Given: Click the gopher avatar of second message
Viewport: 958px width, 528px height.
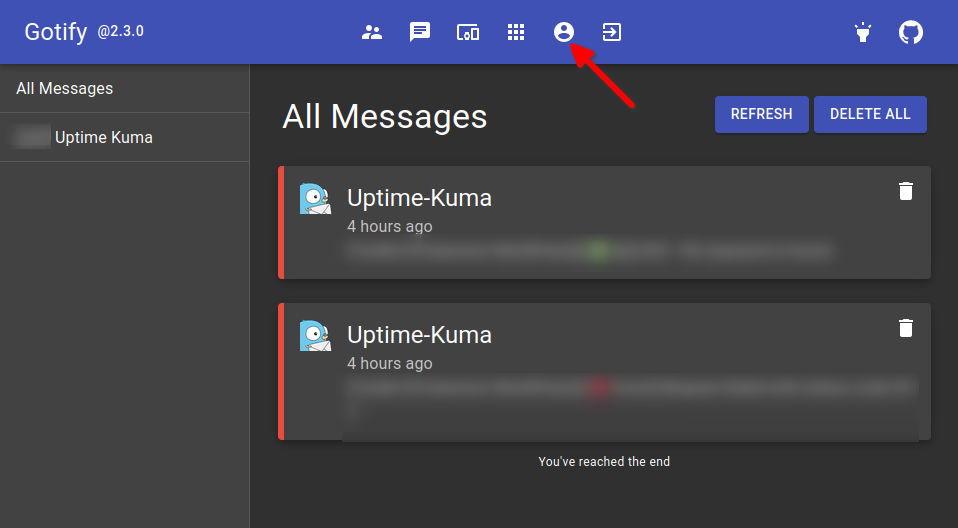Looking at the screenshot, I should pyautogui.click(x=315, y=336).
